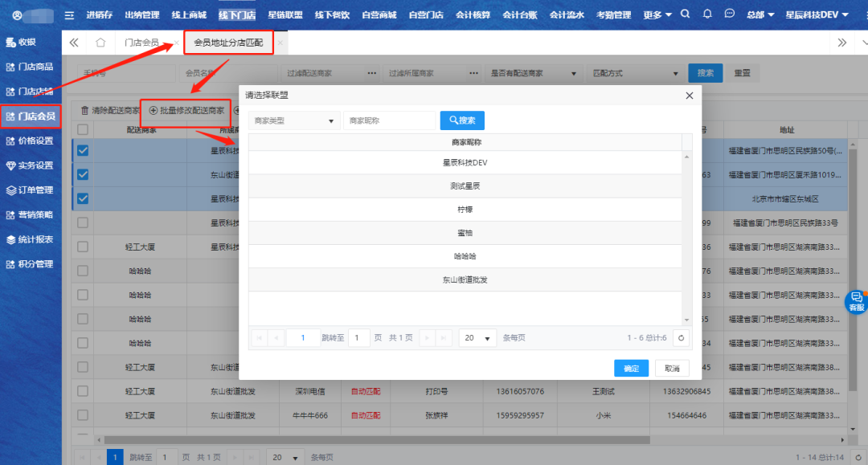Uncheck the first selected row checkbox
The image size is (868, 465).
[x=83, y=150]
